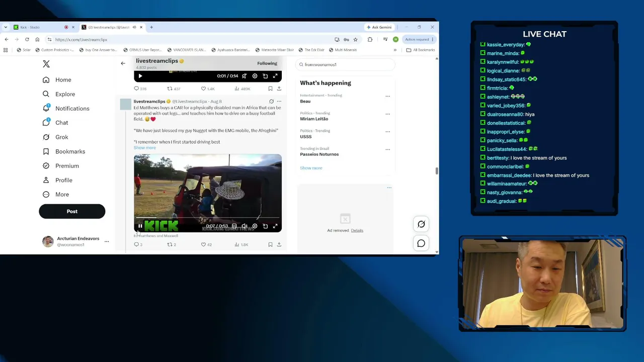This screenshot has height=362, width=644.
Task: Seek within the Ed Matthews video progress bar
Action: [208, 218]
